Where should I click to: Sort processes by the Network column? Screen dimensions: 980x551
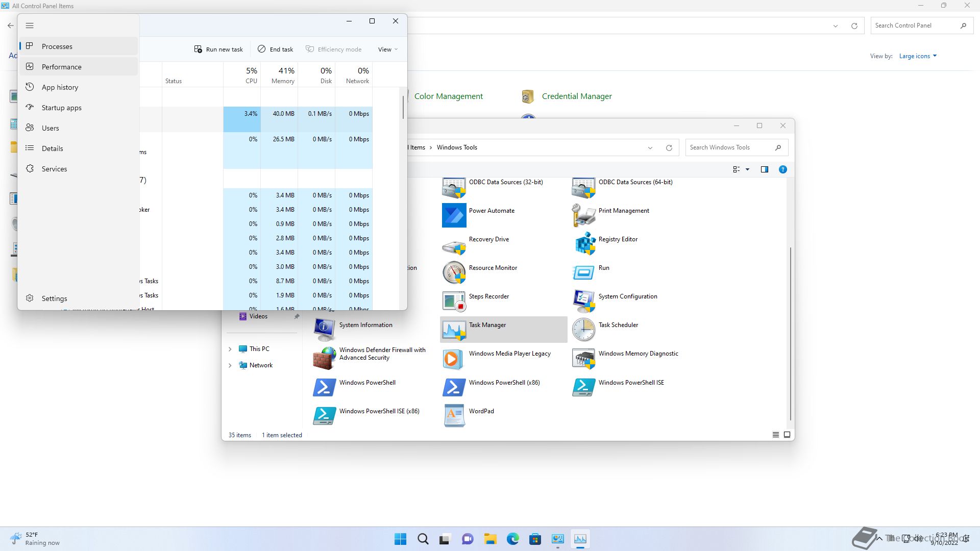click(354, 74)
